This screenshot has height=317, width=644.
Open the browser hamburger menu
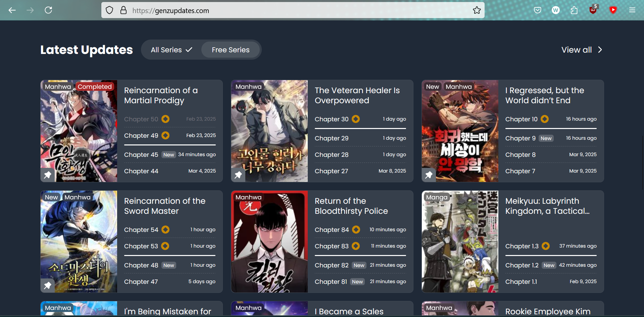click(632, 10)
